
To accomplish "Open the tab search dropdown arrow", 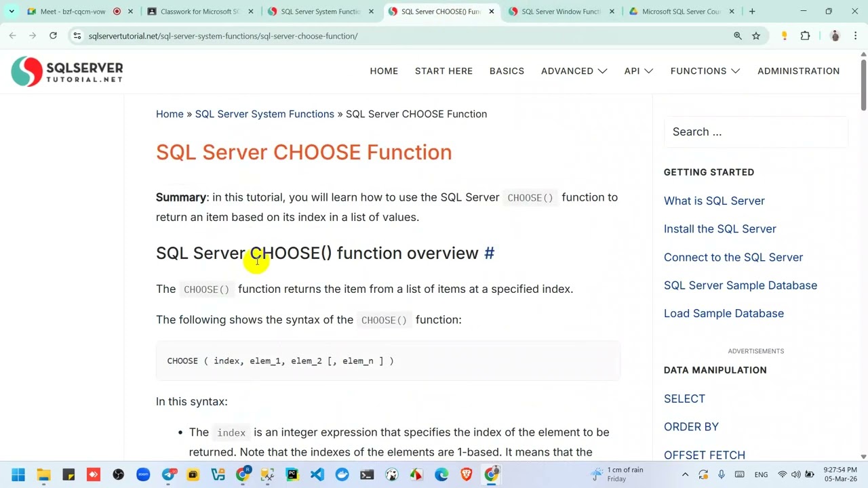I will [12, 12].
